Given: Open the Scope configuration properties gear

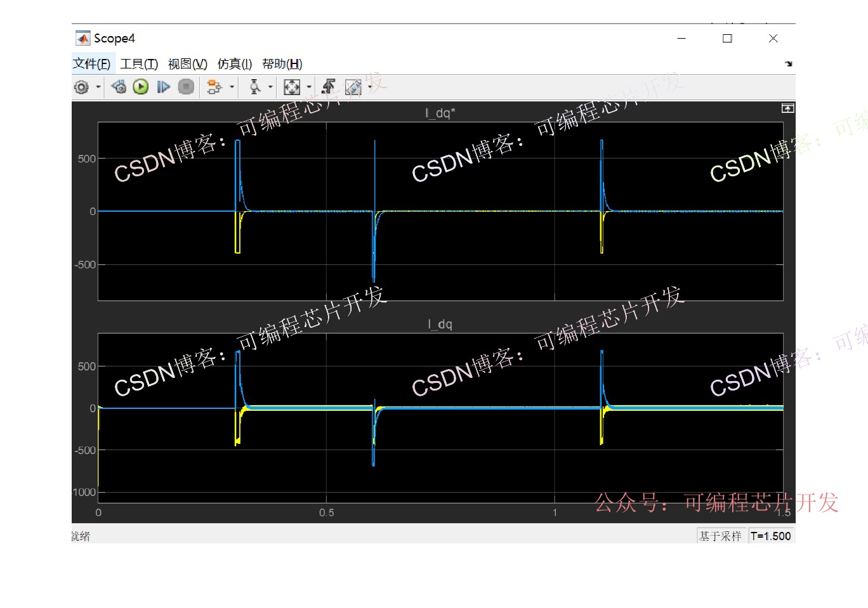Looking at the screenshot, I should (81, 87).
